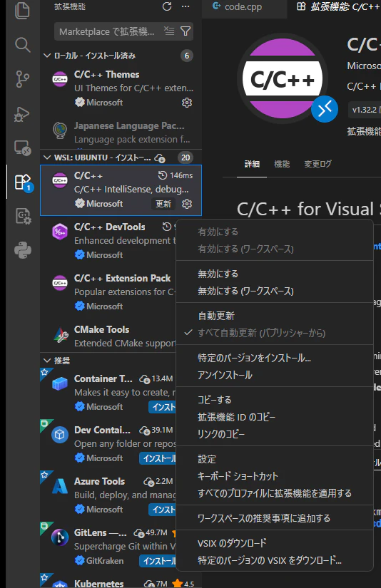
Task: Select 特定のバージョンの VSIX をダウンロード...
Action: [x=275, y=560]
